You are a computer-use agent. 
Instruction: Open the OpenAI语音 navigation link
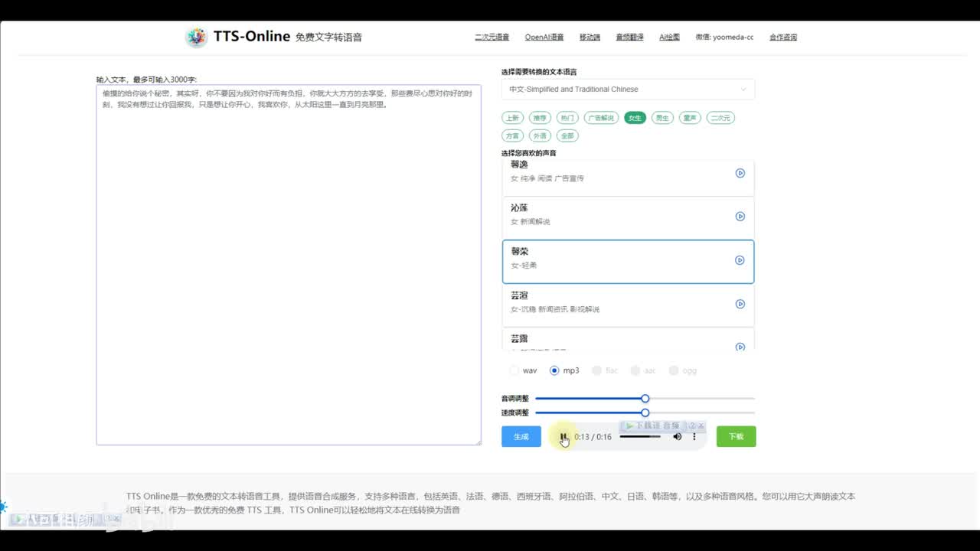544,37
